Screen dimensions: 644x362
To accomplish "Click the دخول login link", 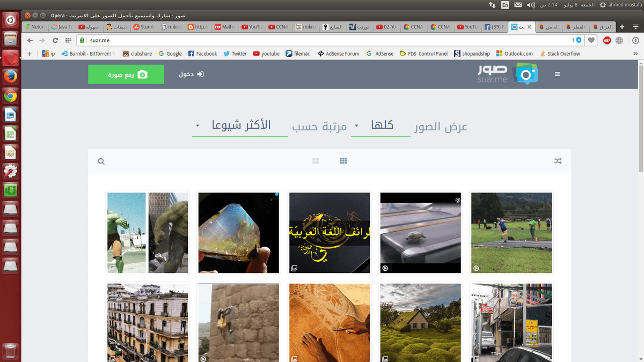I will [x=192, y=75].
